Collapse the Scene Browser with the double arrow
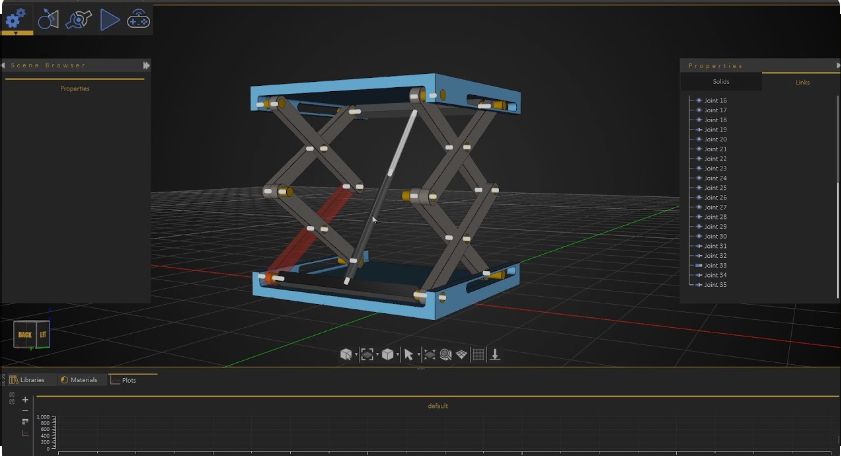 coord(146,65)
